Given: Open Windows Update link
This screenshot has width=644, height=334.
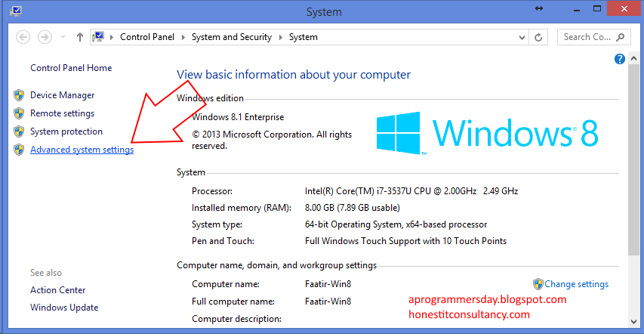Looking at the screenshot, I should tap(64, 308).
